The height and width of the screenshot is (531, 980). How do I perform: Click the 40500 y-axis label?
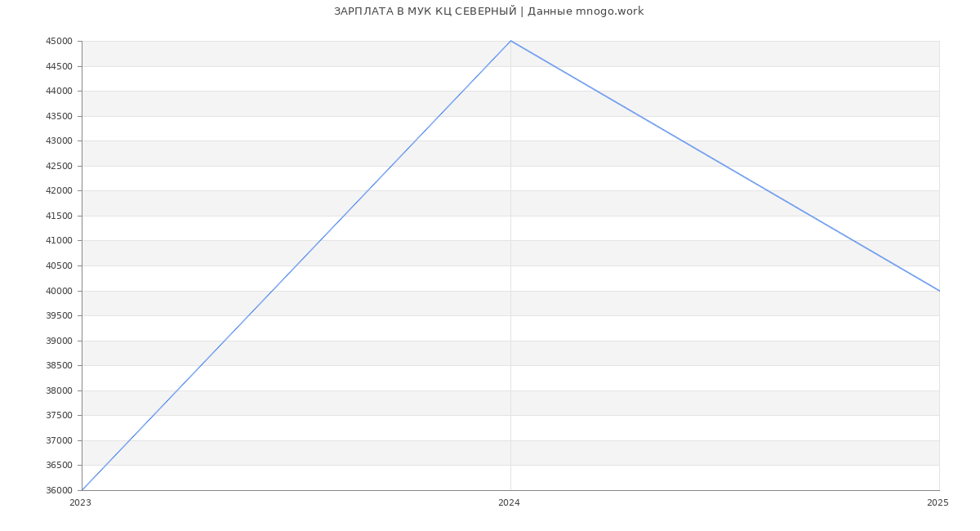[60, 265]
